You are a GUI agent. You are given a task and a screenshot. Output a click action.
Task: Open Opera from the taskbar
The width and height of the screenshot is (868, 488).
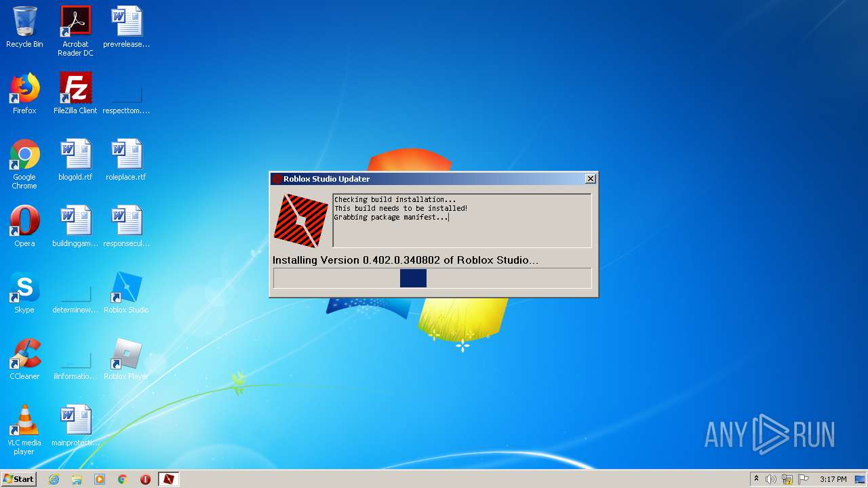(145, 479)
